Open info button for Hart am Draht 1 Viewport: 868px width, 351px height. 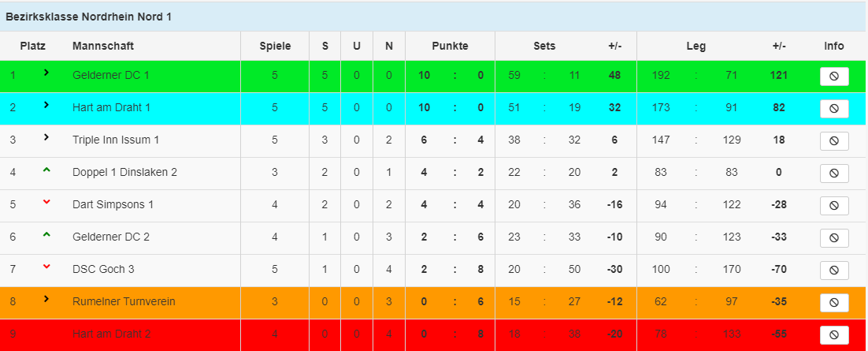(x=833, y=109)
